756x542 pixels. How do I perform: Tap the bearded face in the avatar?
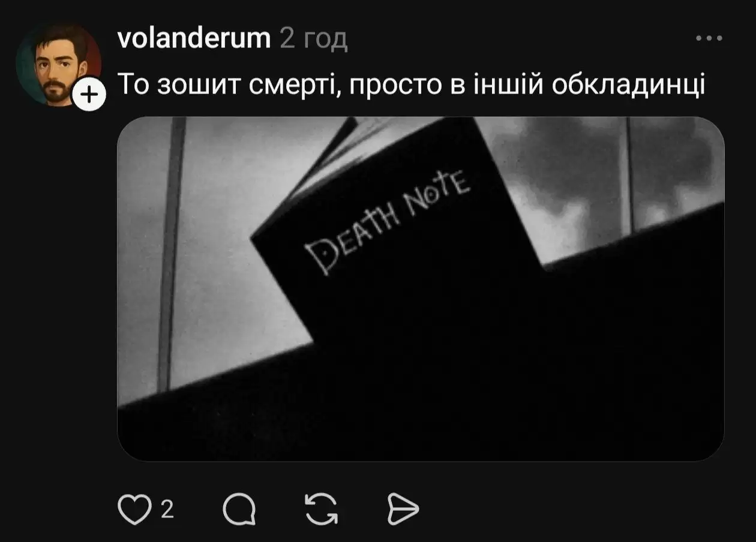[x=52, y=71]
